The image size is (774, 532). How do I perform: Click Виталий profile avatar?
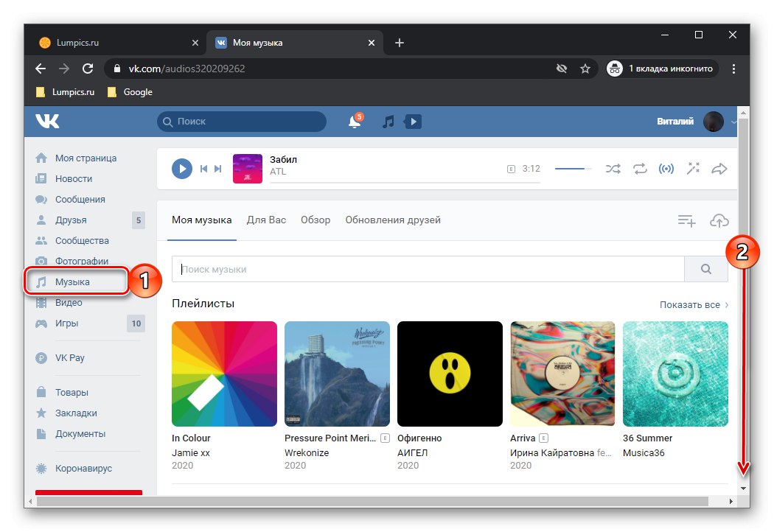[x=714, y=122]
